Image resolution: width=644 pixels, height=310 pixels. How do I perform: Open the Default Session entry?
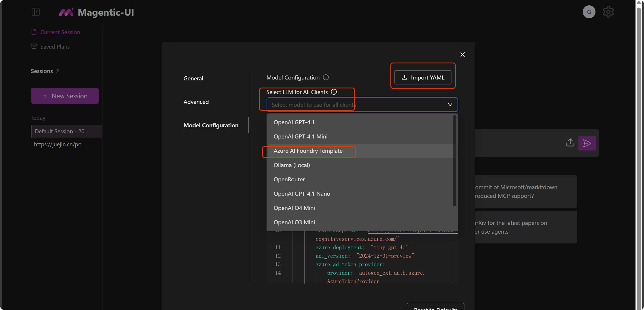pyautogui.click(x=61, y=131)
